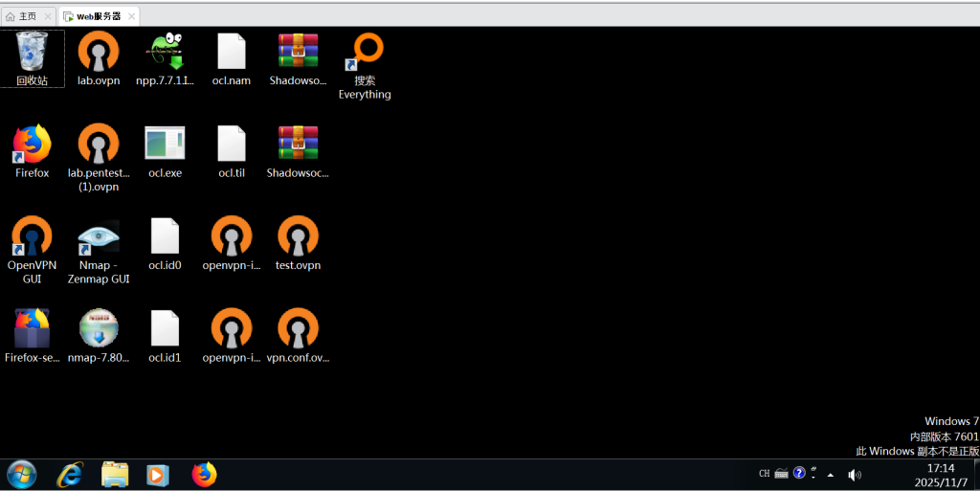The height and width of the screenshot is (491, 980).
Task: Click the Windows Start button
Action: pos(22,474)
